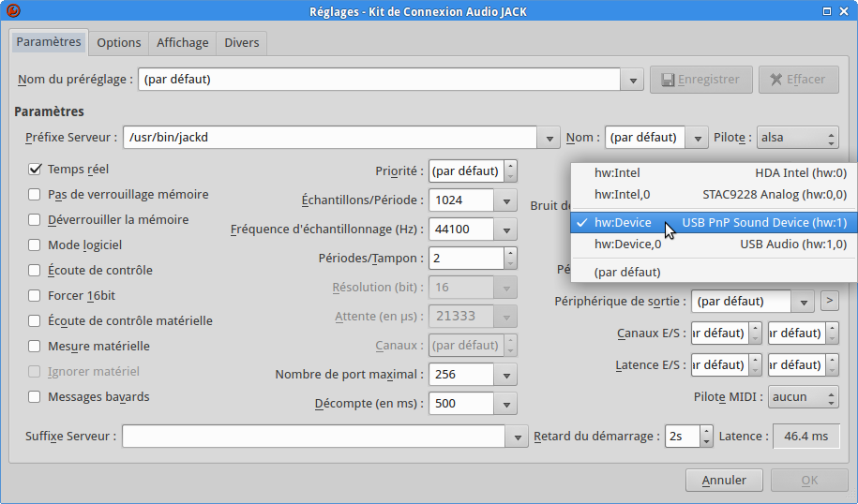
Task: Enable Pas de verrouillage mémoire checkbox
Action: pyautogui.click(x=36, y=195)
